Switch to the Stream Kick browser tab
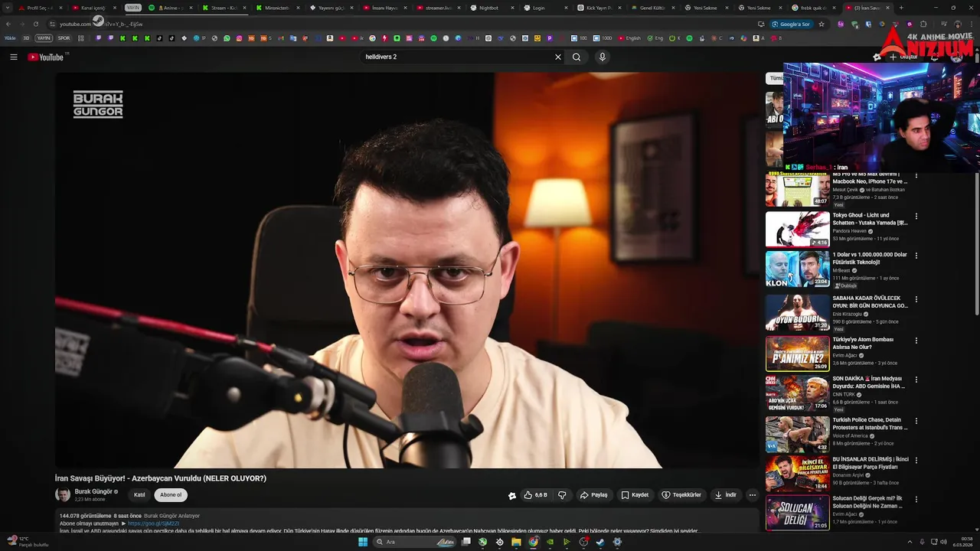The image size is (980, 551). (x=223, y=8)
